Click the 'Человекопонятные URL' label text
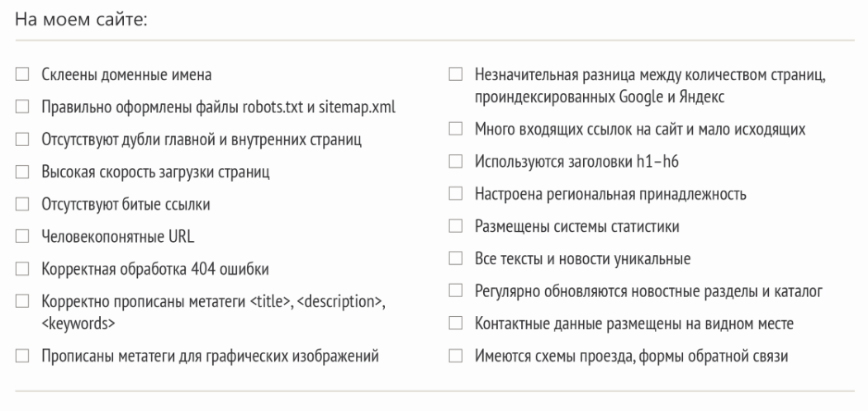The image size is (868, 411). [x=118, y=237]
